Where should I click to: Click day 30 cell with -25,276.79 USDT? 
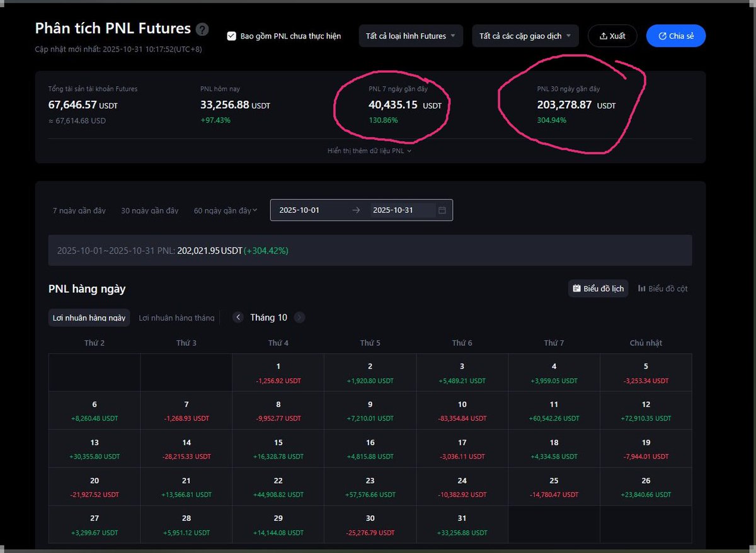pos(370,525)
